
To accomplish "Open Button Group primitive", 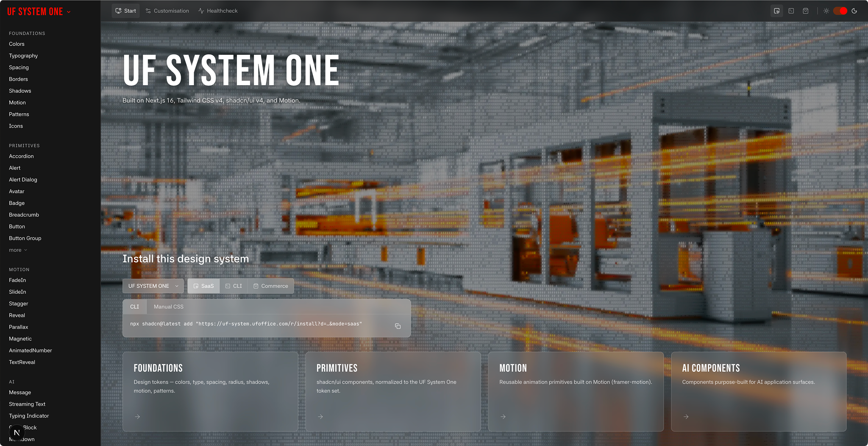I will (x=25, y=239).
